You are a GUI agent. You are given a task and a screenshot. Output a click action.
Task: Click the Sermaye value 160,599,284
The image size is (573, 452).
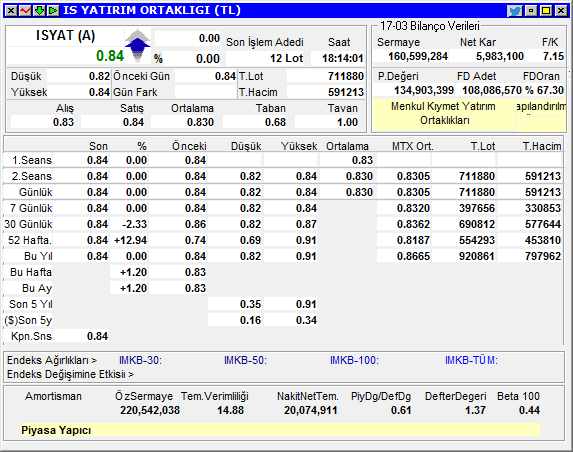coord(418,56)
